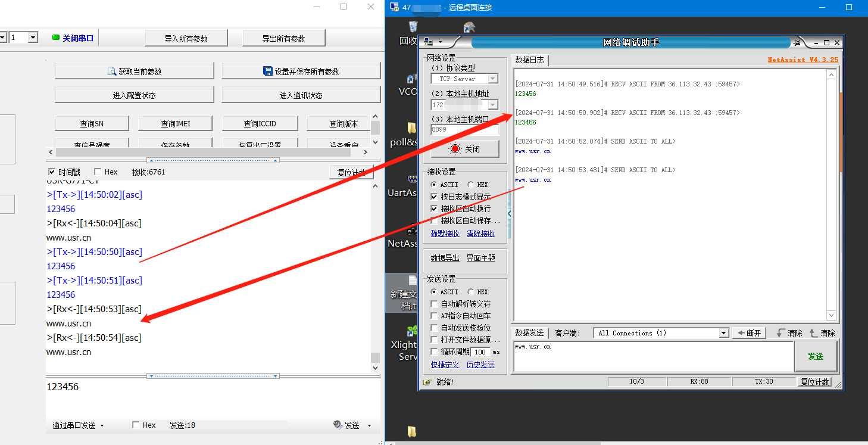Open the dropdown arrow beside the NetAssist menu icon
Image resolution: width=868 pixels, height=445 pixels.
[440, 42]
